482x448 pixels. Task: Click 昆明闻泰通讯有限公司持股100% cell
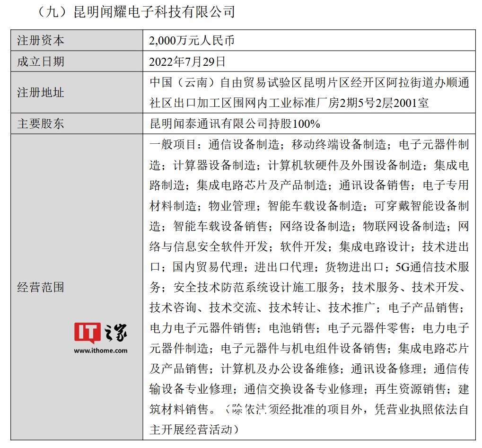click(309, 123)
